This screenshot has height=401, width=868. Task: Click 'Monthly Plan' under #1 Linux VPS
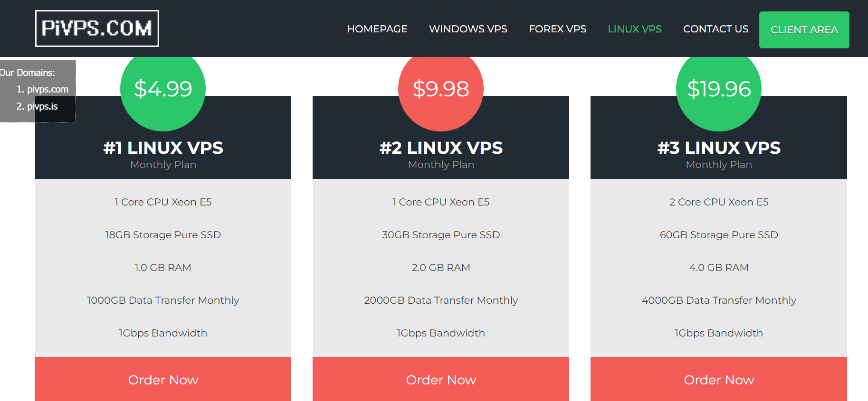coord(163,165)
